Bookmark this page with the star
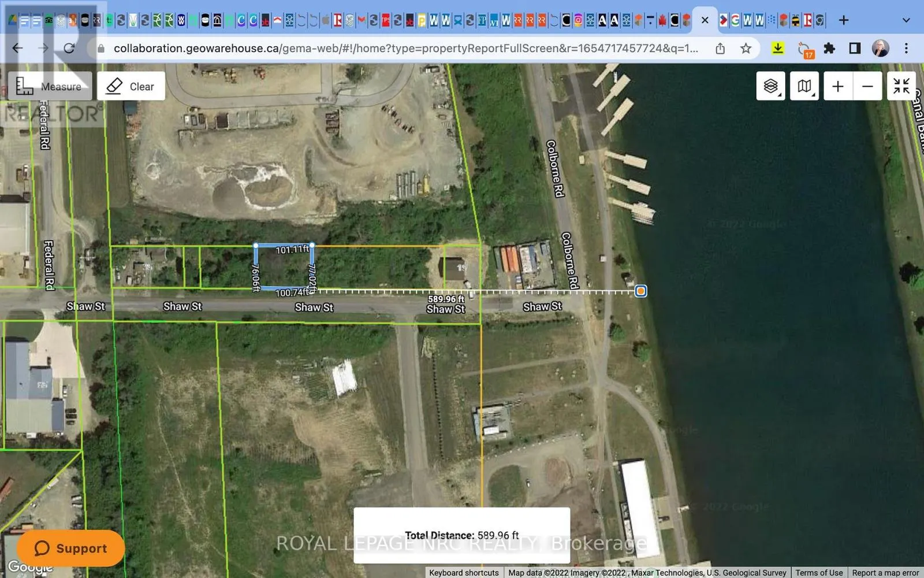The height and width of the screenshot is (578, 924). (746, 49)
